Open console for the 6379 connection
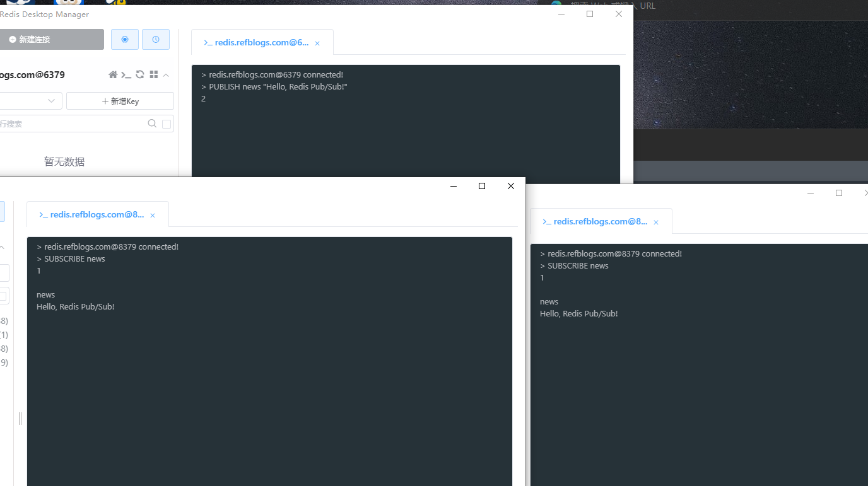This screenshot has height=486, width=868. tap(126, 75)
